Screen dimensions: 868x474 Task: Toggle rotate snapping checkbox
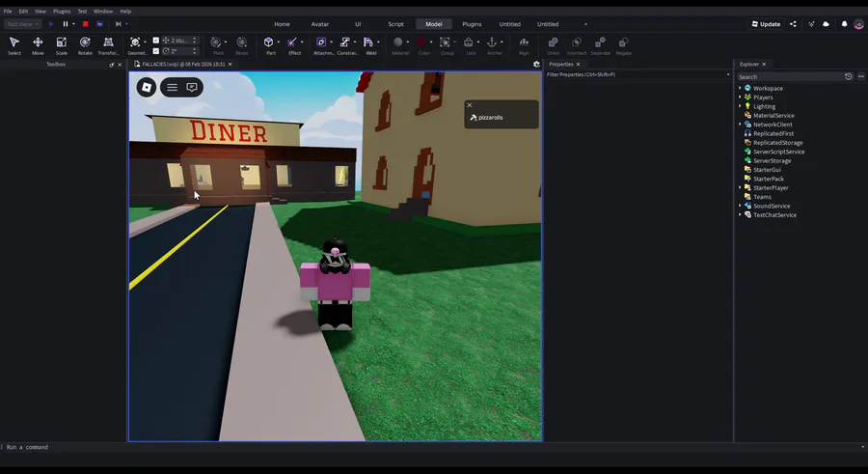click(156, 51)
